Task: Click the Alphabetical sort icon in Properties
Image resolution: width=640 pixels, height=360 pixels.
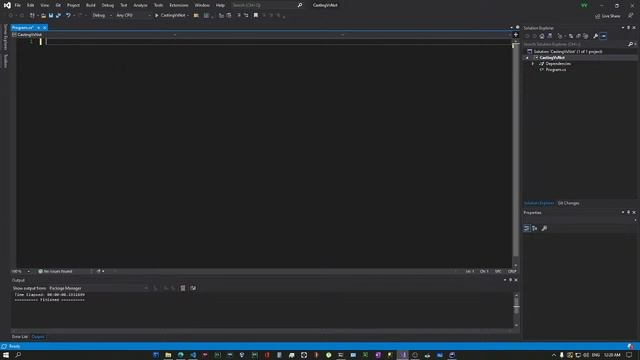Action: [535, 228]
